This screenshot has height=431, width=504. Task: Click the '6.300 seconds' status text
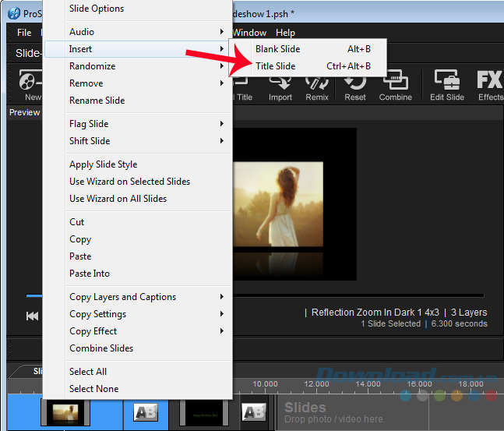pos(460,323)
